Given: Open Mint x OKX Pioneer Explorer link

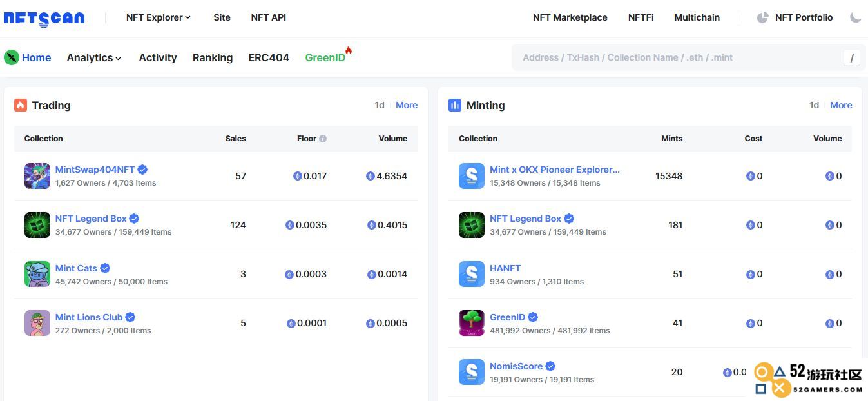Looking at the screenshot, I should [555, 170].
